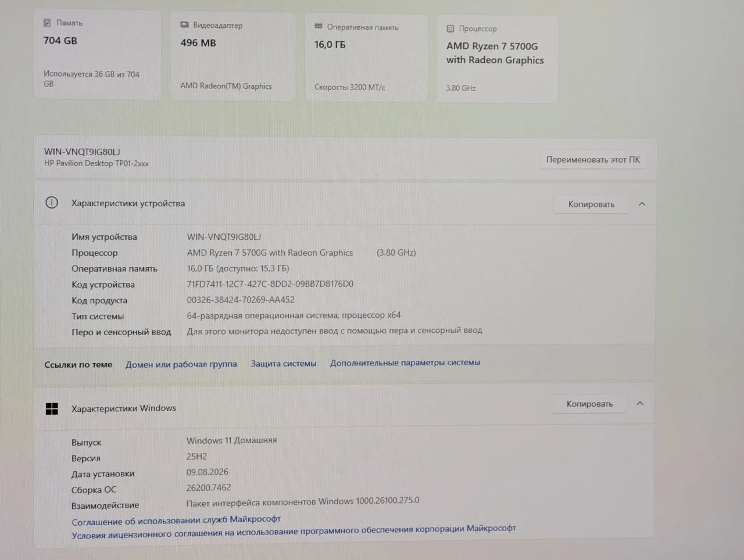The image size is (744, 560).
Task: Click the Скорость: 3200 МТ/с text
Action: pos(350,87)
